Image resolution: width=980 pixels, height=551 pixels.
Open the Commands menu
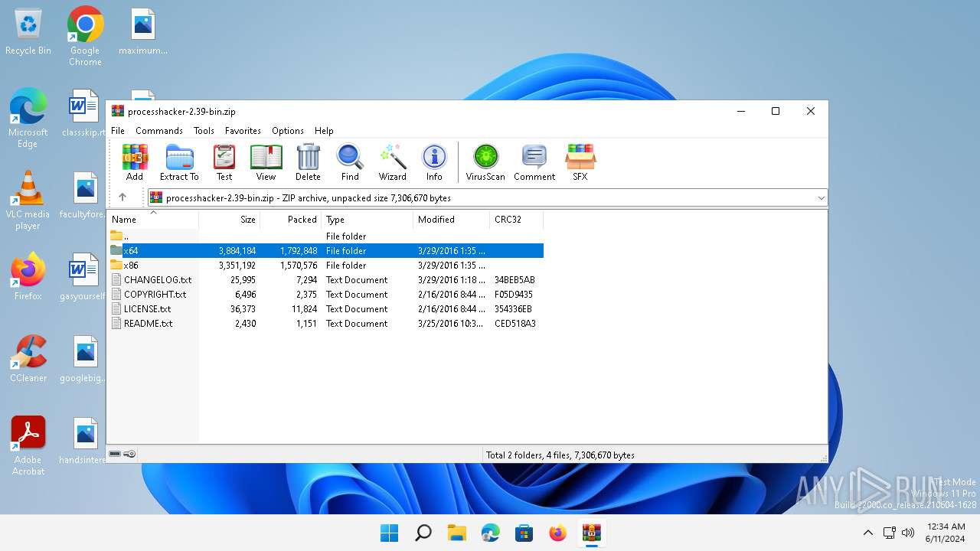159,131
